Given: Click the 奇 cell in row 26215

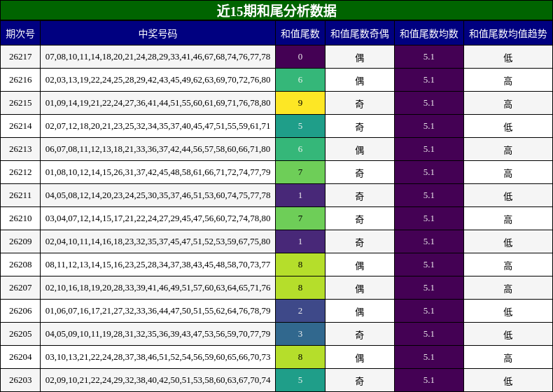Looking at the screenshot, I should point(359,103).
